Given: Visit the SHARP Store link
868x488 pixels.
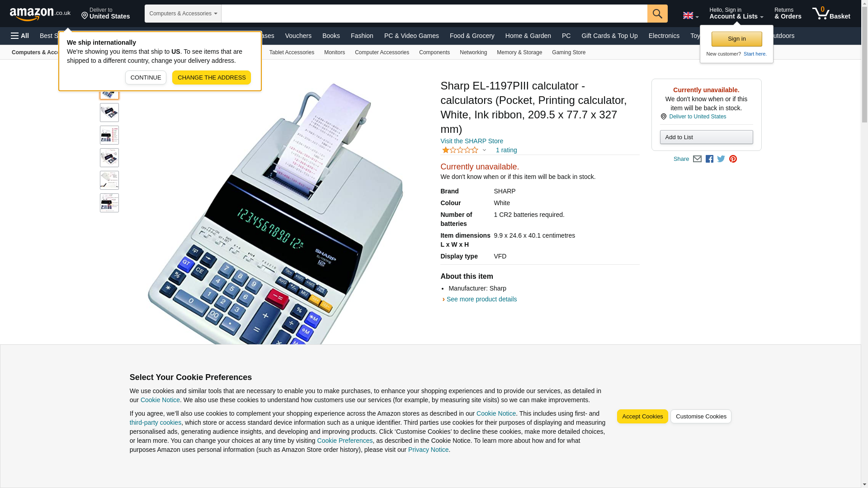Looking at the screenshot, I should click(472, 141).
